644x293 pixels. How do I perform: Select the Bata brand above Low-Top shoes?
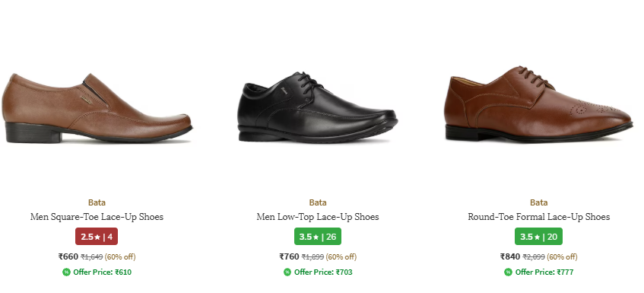click(x=318, y=202)
